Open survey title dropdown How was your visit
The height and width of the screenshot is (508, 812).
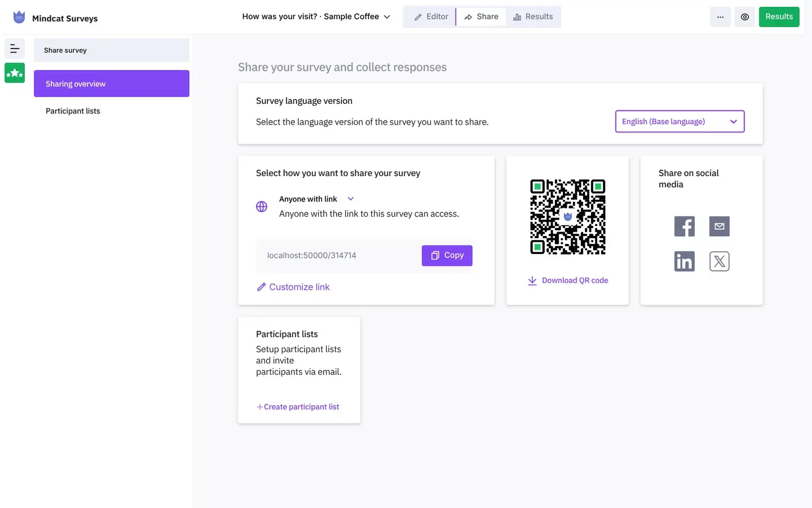316,16
